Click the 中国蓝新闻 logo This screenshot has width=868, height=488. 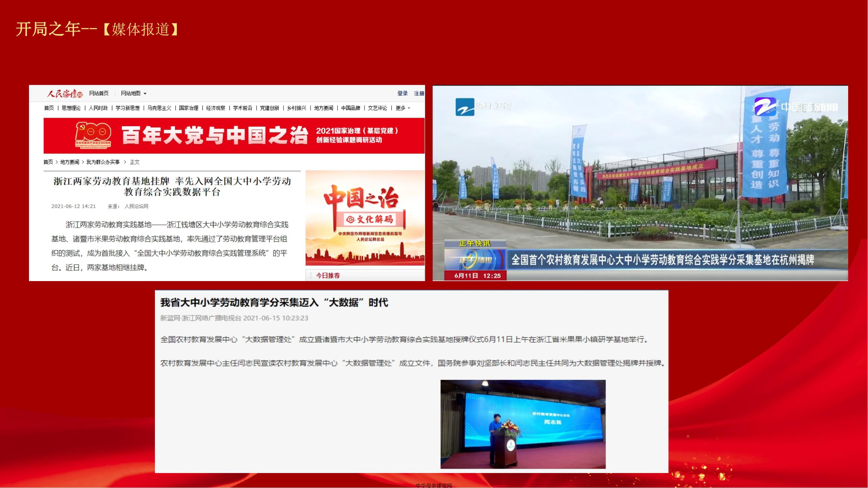click(x=796, y=107)
